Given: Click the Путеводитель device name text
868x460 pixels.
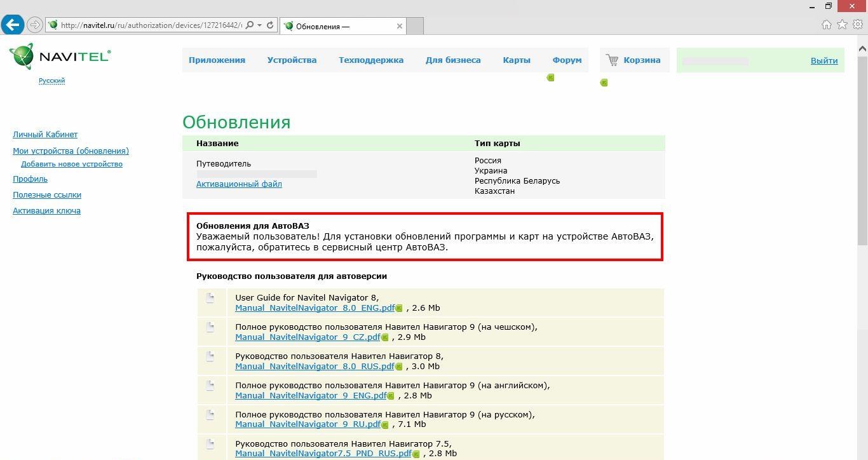Looking at the screenshot, I should point(224,164).
